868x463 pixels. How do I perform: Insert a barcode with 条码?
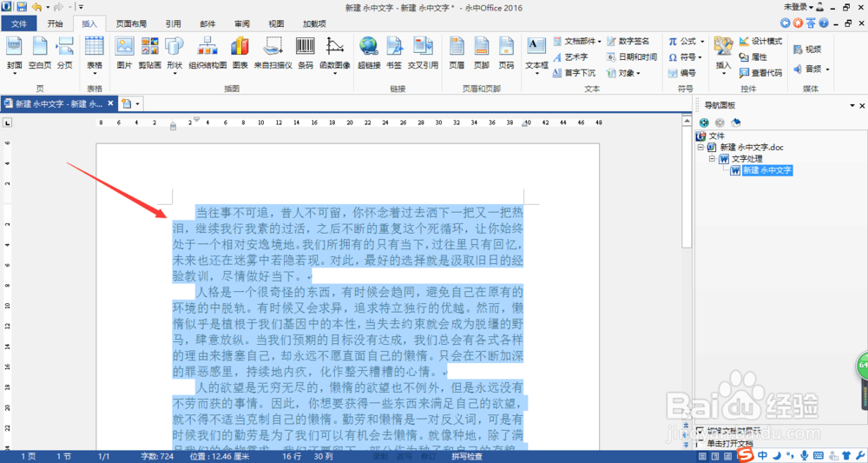[x=306, y=53]
